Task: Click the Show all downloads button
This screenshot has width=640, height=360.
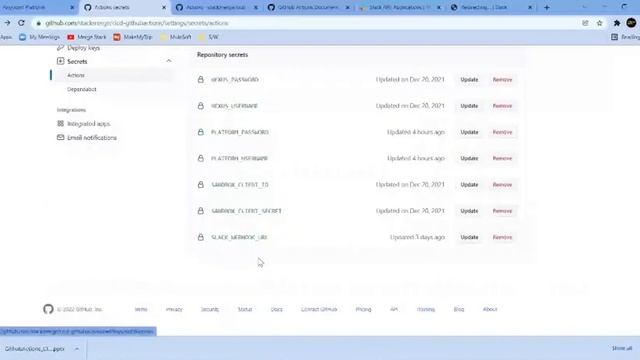Action: pos(622,348)
